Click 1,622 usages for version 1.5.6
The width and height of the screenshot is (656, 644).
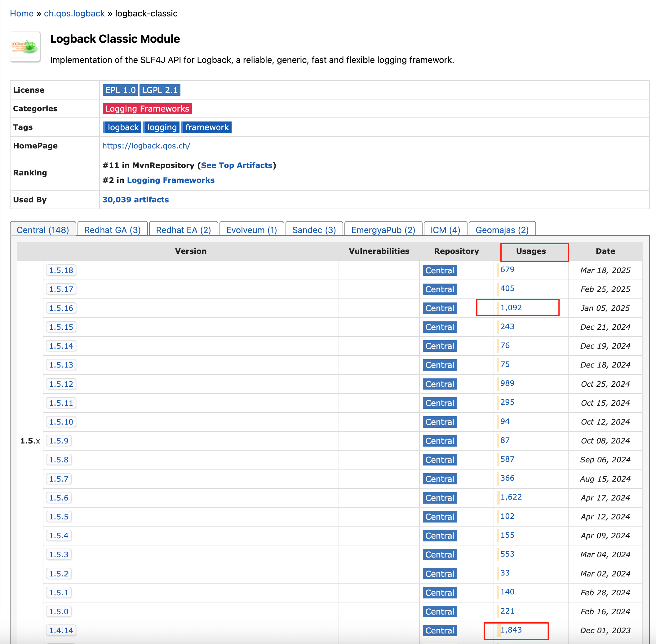tap(511, 497)
